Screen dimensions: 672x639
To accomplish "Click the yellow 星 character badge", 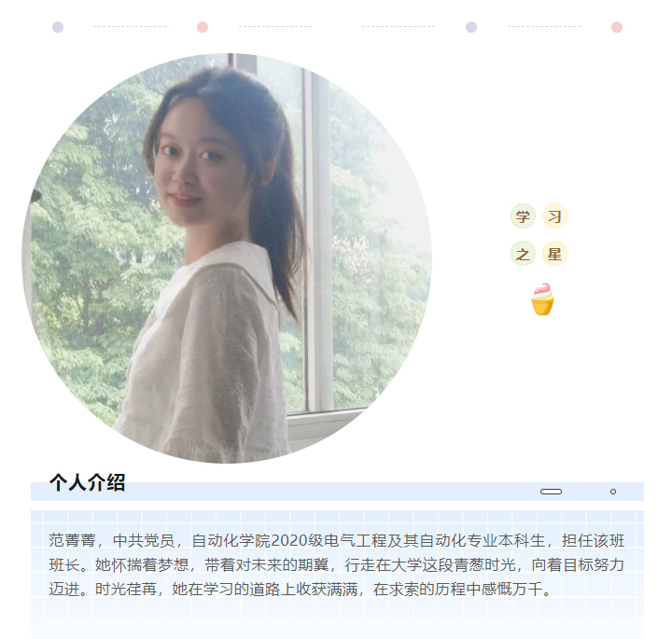I will (x=554, y=254).
